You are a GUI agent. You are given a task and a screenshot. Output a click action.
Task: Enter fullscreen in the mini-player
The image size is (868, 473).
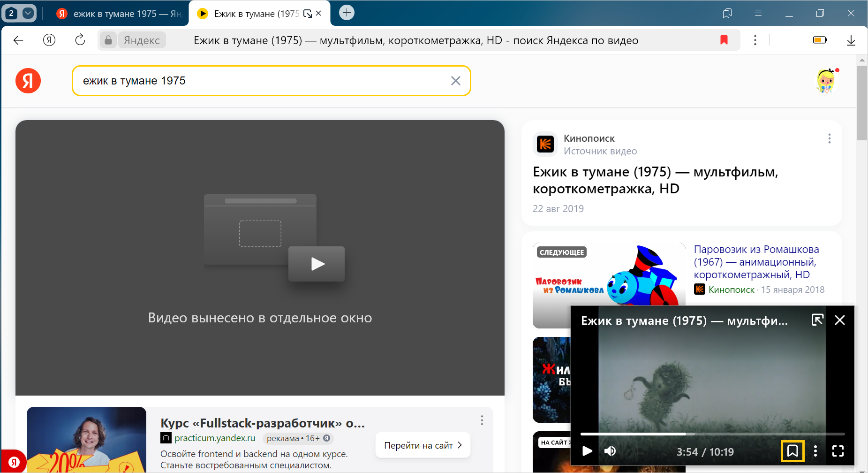pos(838,451)
